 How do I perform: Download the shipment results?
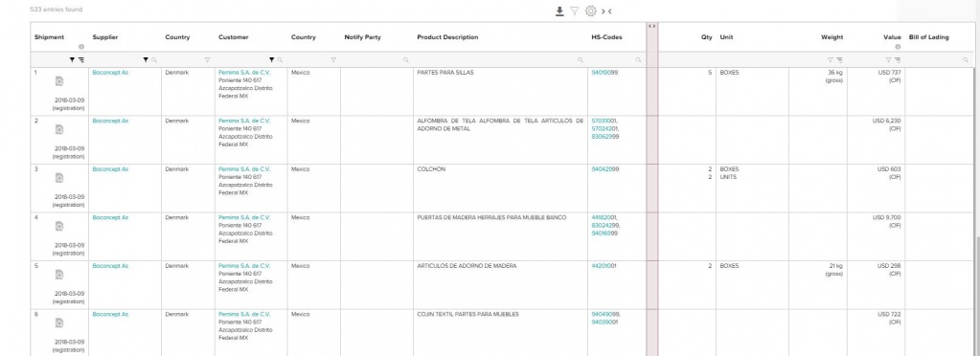[559, 11]
